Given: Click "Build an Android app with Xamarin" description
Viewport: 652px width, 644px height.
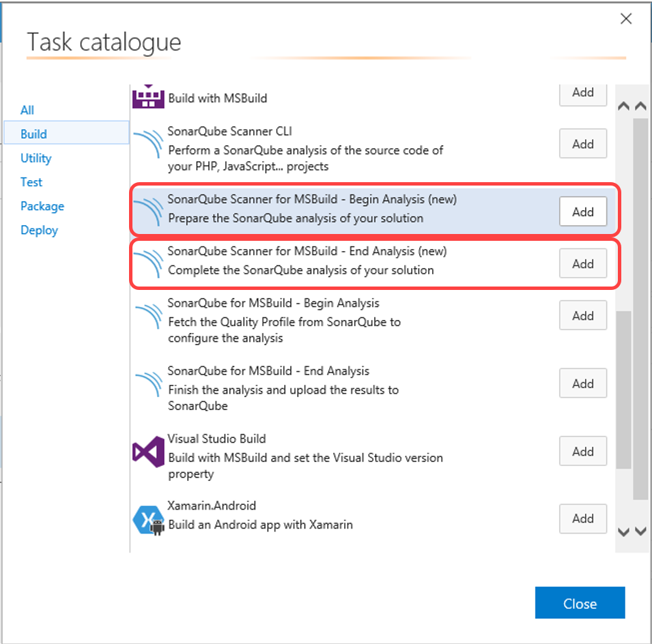Looking at the screenshot, I should [x=260, y=525].
